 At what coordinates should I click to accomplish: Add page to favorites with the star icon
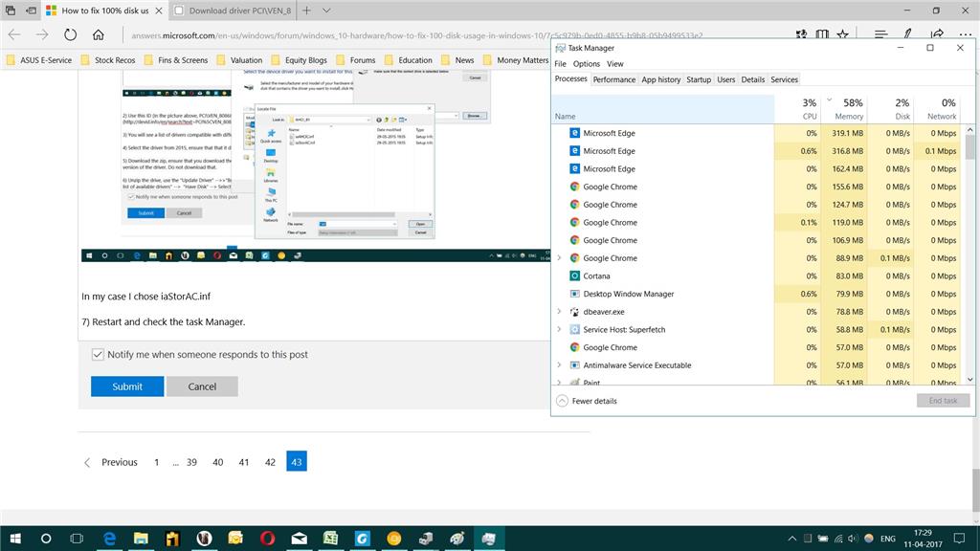click(842, 35)
